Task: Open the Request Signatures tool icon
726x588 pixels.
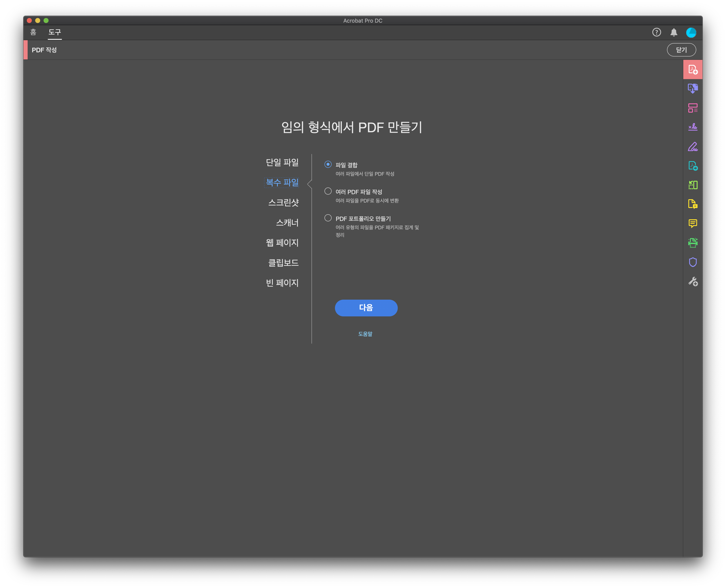Action: click(x=693, y=127)
